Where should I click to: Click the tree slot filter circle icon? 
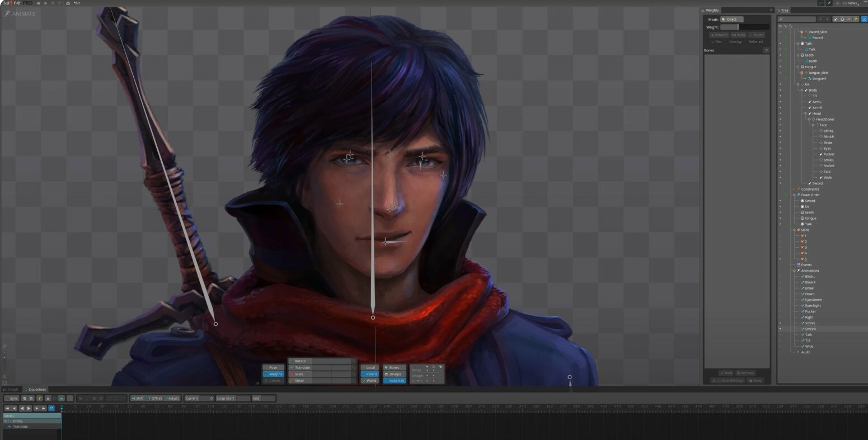tap(842, 20)
